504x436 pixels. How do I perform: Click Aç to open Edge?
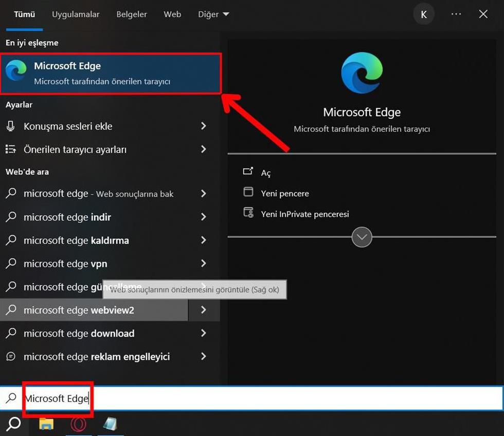265,173
